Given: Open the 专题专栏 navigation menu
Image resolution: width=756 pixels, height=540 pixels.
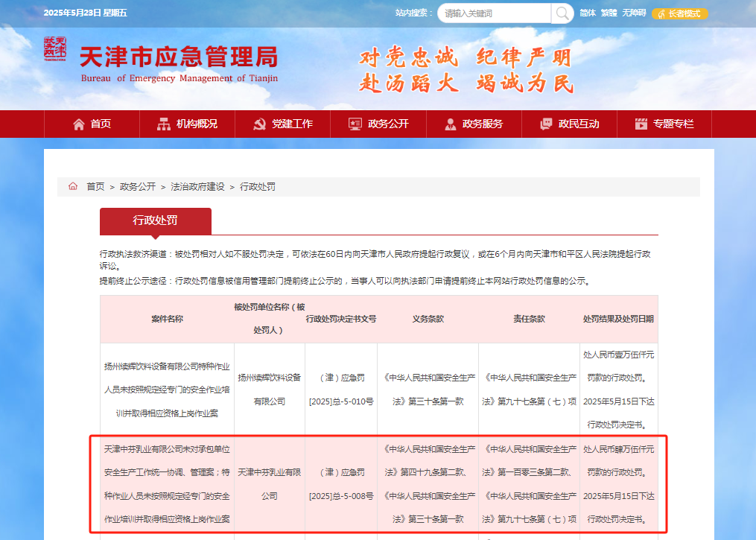Looking at the screenshot, I should point(664,124).
